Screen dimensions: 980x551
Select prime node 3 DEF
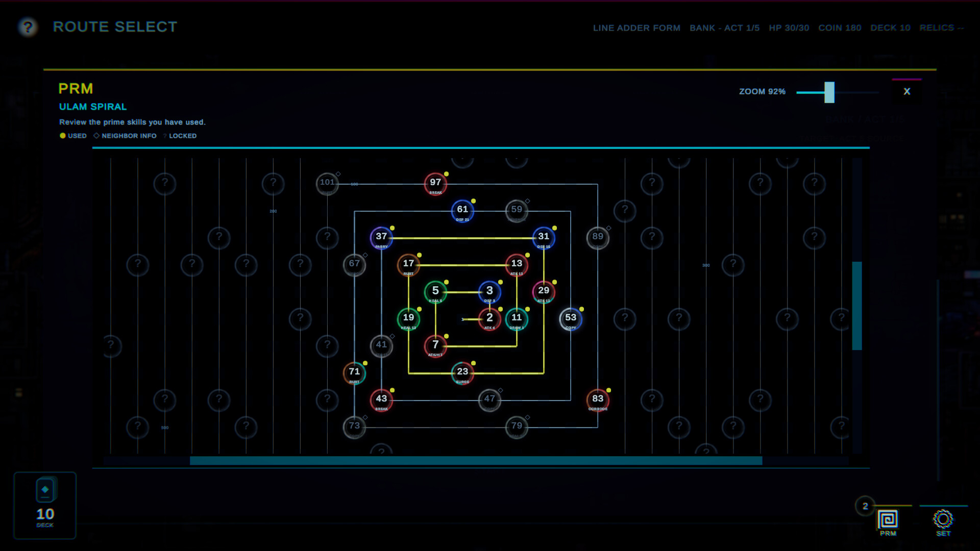coord(489,292)
